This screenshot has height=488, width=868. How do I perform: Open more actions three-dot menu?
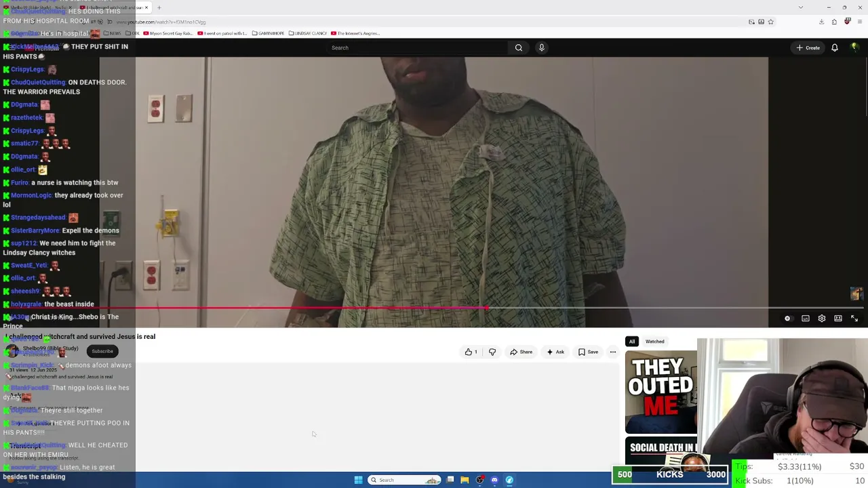(x=613, y=352)
